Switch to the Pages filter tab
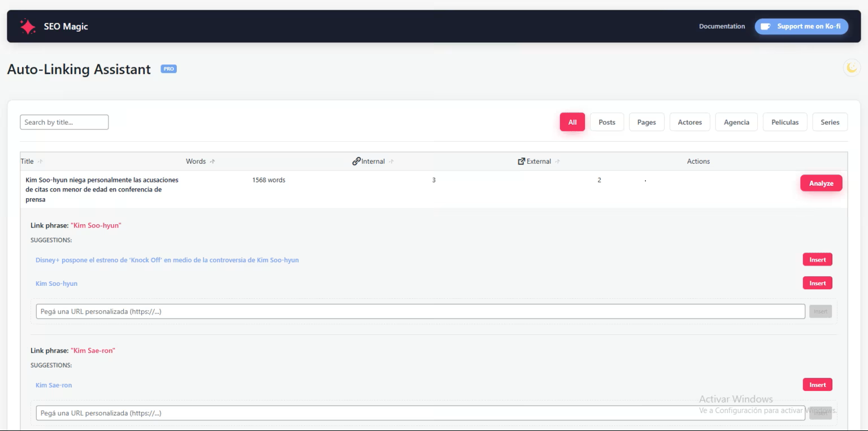Screen dimensions: 868x431 click(646, 121)
